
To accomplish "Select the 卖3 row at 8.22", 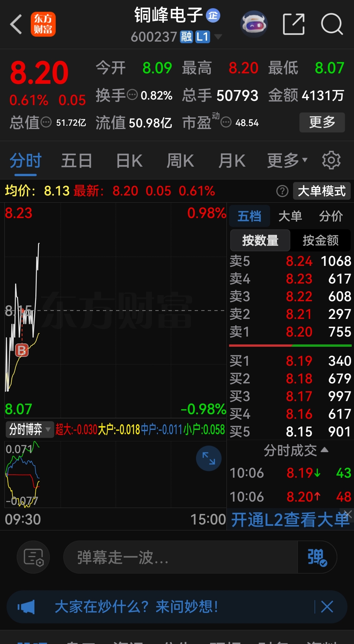I will point(290,297).
